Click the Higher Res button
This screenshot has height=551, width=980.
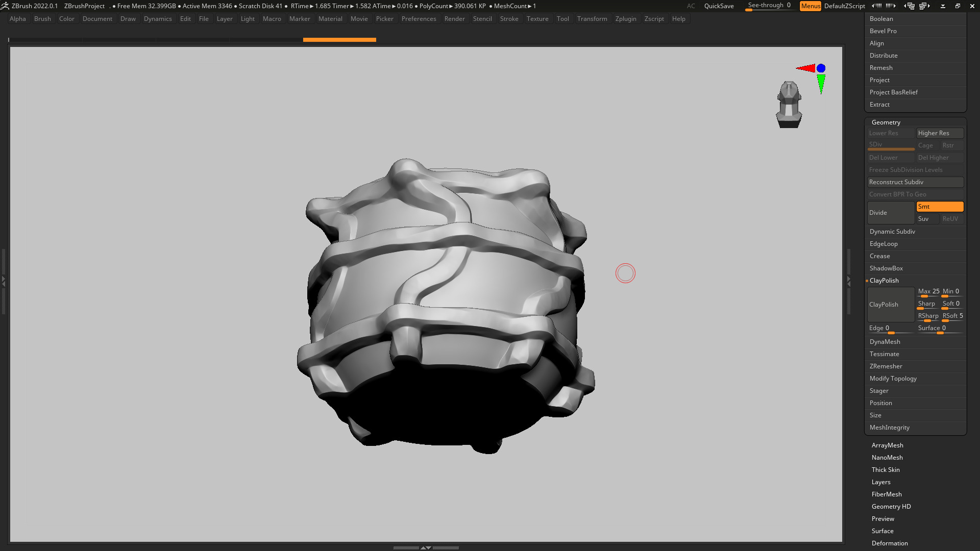pos(940,133)
